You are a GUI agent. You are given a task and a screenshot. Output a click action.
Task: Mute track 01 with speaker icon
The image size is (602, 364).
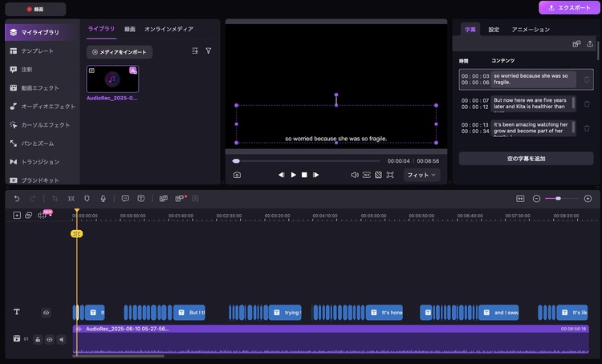coord(62,339)
